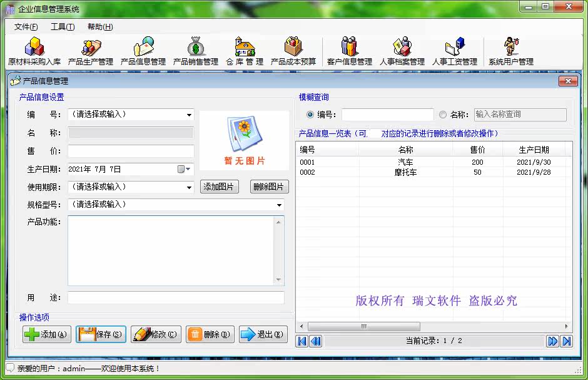Click the 产品信息管理 sub-window title icon
The width and height of the screenshot is (588, 380).
click(x=16, y=81)
